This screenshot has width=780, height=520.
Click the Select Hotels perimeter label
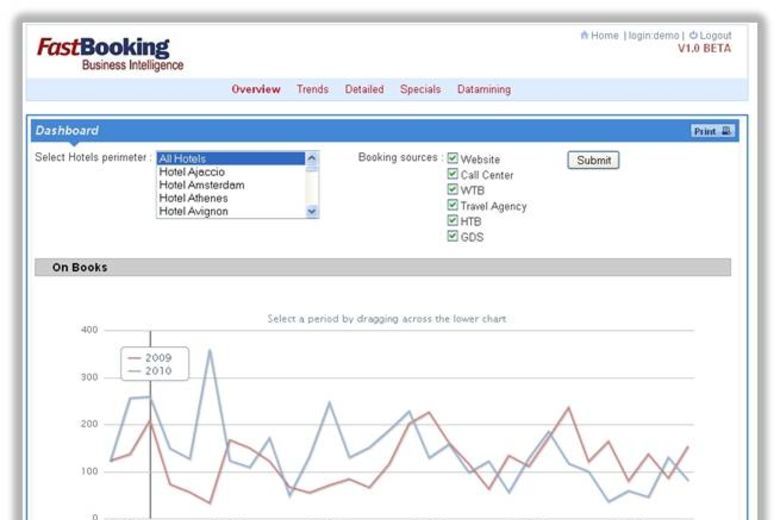(93, 157)
